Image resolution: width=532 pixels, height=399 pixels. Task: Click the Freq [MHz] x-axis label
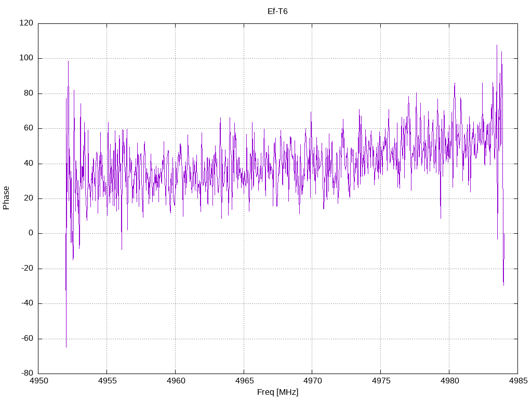(x=277, y=392)
